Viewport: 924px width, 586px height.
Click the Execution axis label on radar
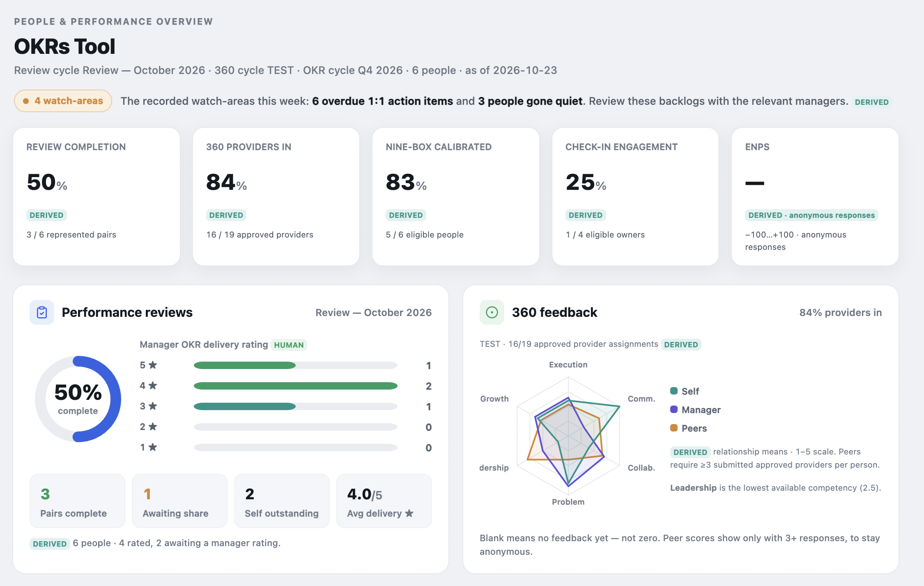(568, 365)
